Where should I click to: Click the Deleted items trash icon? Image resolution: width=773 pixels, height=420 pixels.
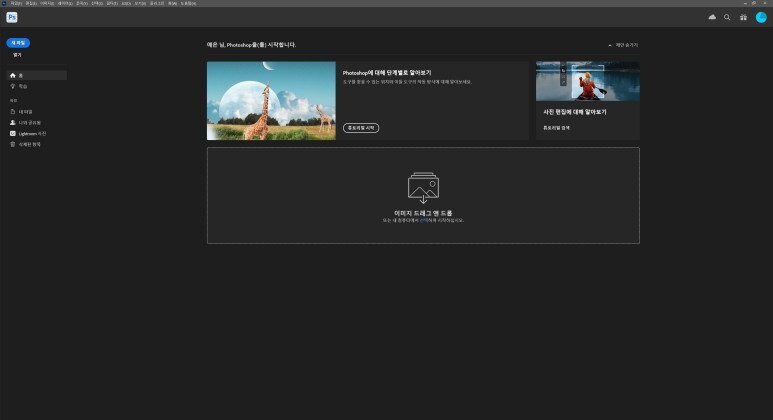coord(13,144)
